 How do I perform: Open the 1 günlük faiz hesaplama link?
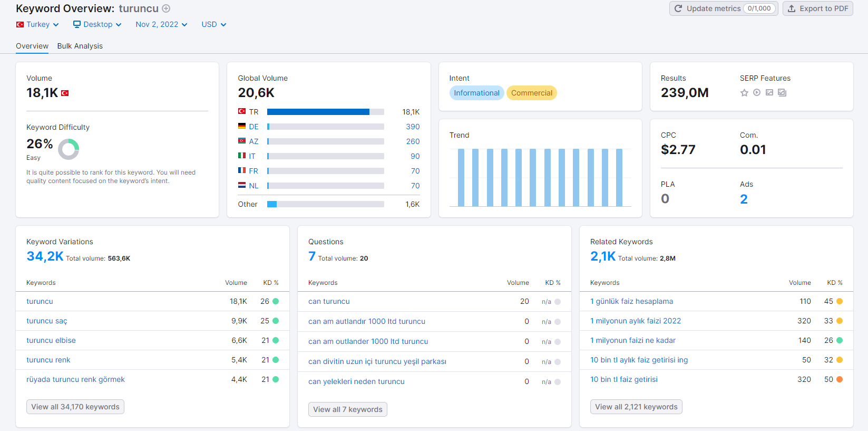click(x=631, y=301)
